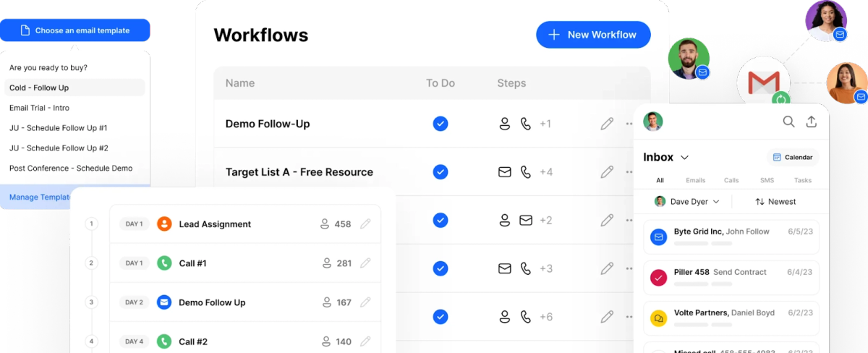Viewport: 868px width, 353px height.
Task: Click the pencil icon in the +6 row
Action: click(x=607, y=317)
